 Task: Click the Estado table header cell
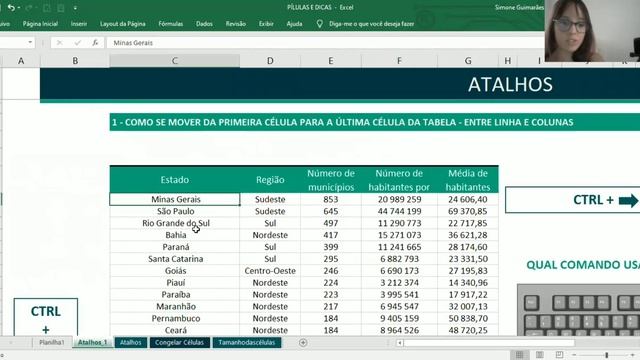tap(175, 180)
